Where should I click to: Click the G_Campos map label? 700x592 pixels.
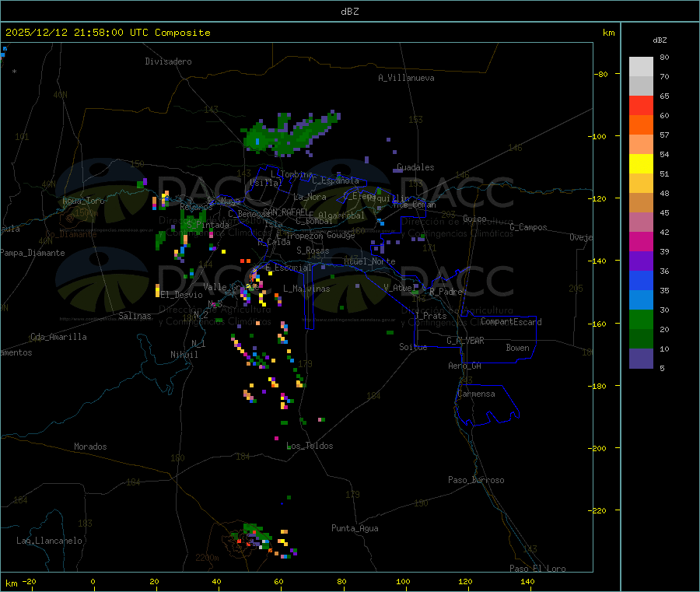point(529,227)
